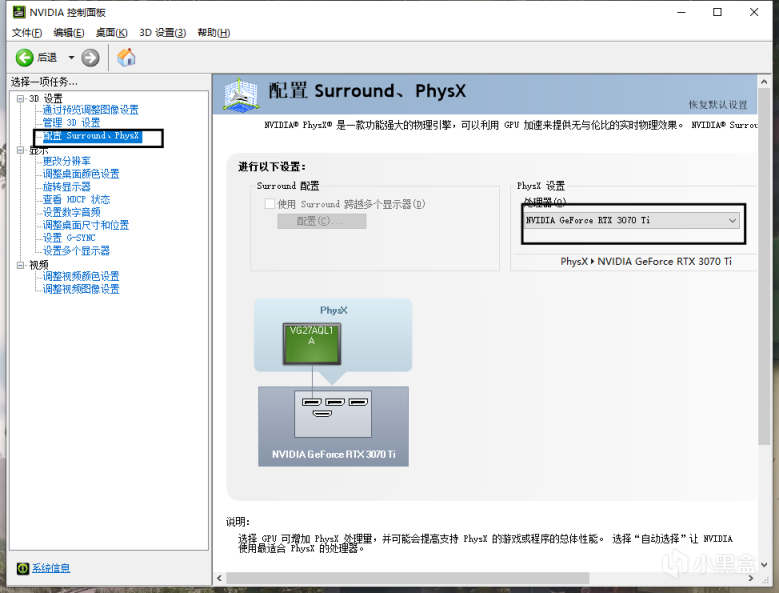The image size is (779, 593).
Task: Click the NVIDIA control panel title icon
Action: 19,12
